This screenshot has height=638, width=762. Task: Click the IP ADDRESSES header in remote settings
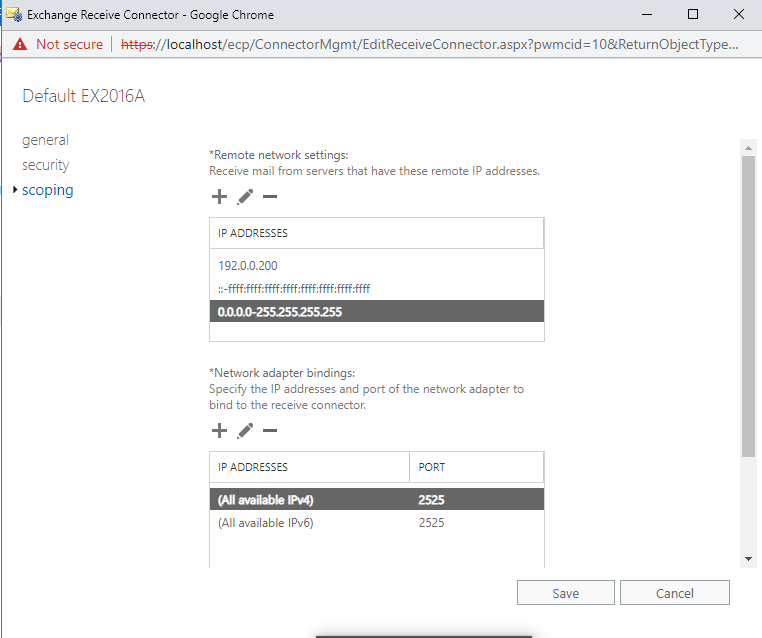click(377, 233)
